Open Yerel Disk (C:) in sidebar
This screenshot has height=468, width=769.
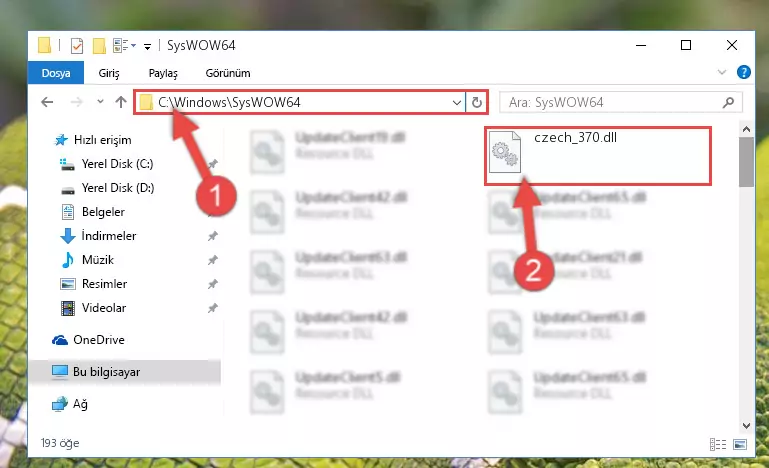coord(117,164)
